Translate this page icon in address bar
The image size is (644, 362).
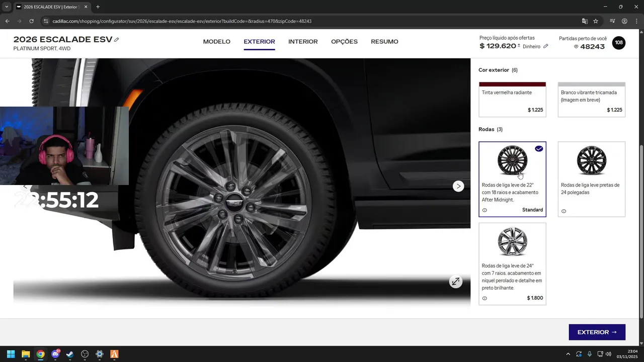[x=585, y=21]
